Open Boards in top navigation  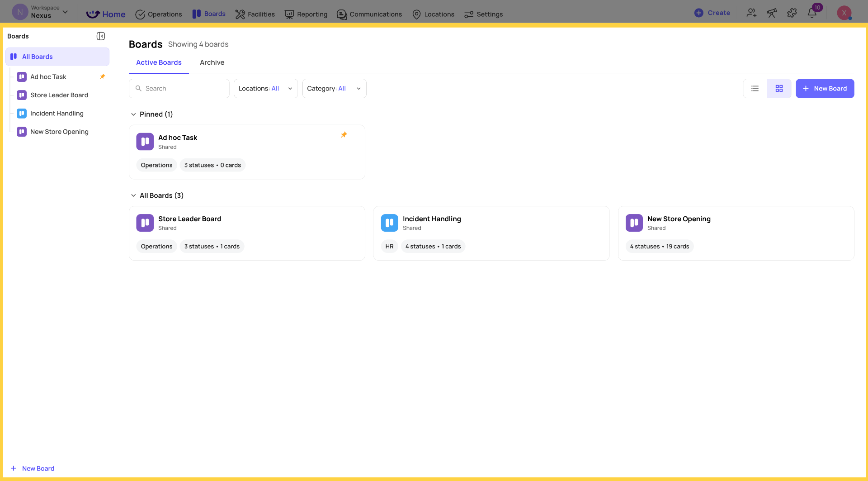[x=209, y=14]
